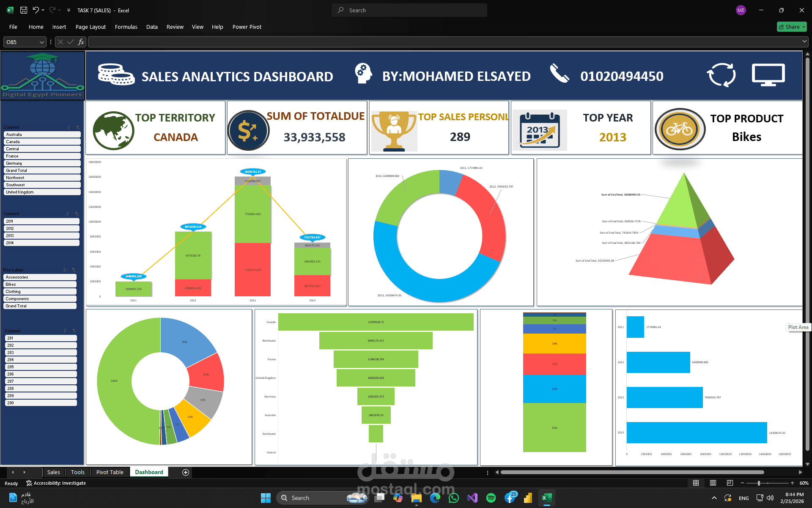812x508 pixels.
Task: Switch to Page Layout view icon
Action: 713,483
